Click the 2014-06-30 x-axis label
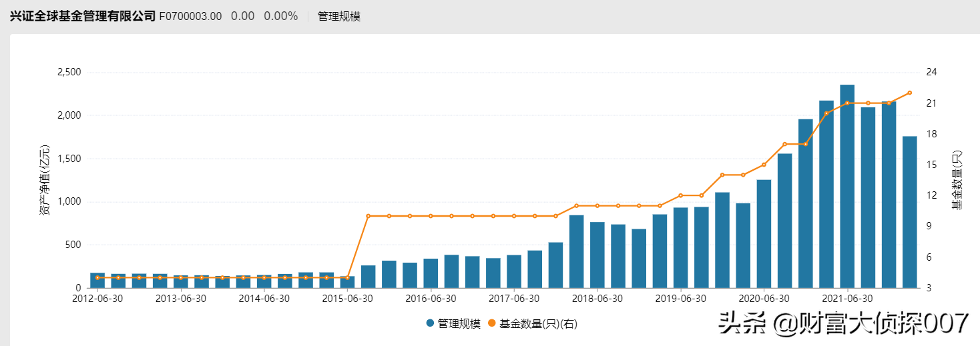The image size is (980, 346). tap(264, 298)
